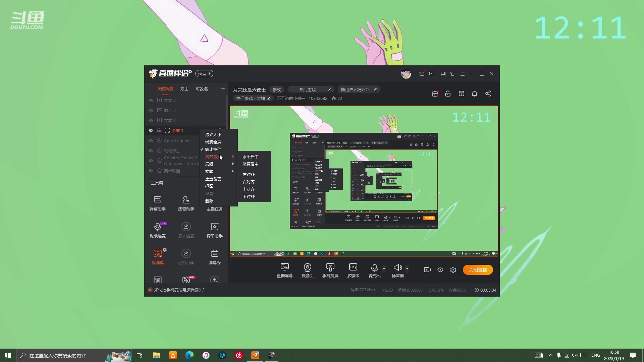Viewport: 644px width, 362px height.
Task: Expand 层级 submenu
Action: click(219, 164)
